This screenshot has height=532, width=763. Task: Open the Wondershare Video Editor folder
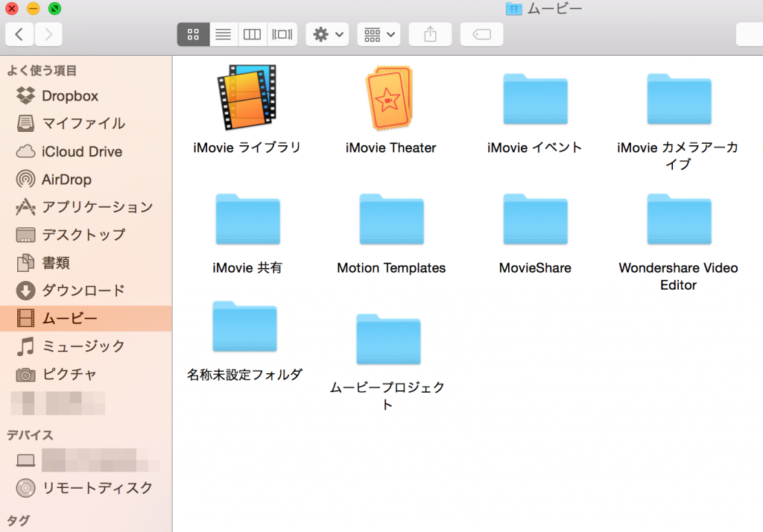[x=678, y=219]
